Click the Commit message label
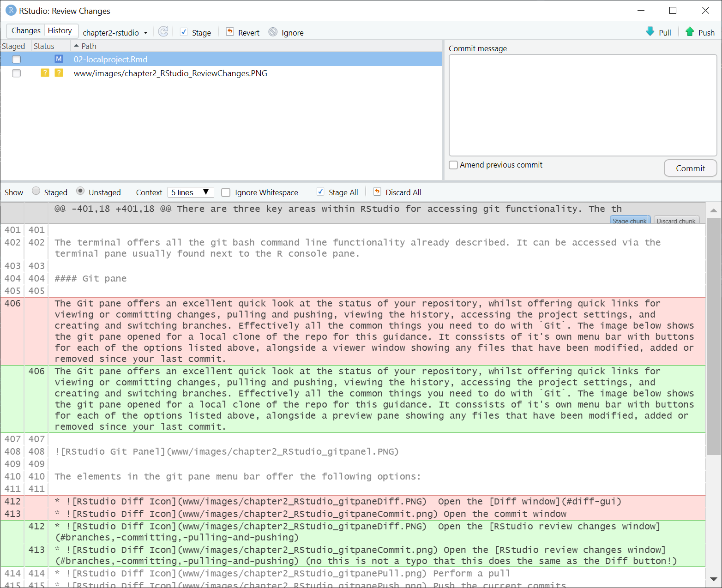This screenshot has height=588, width=722. pos(478,48)
